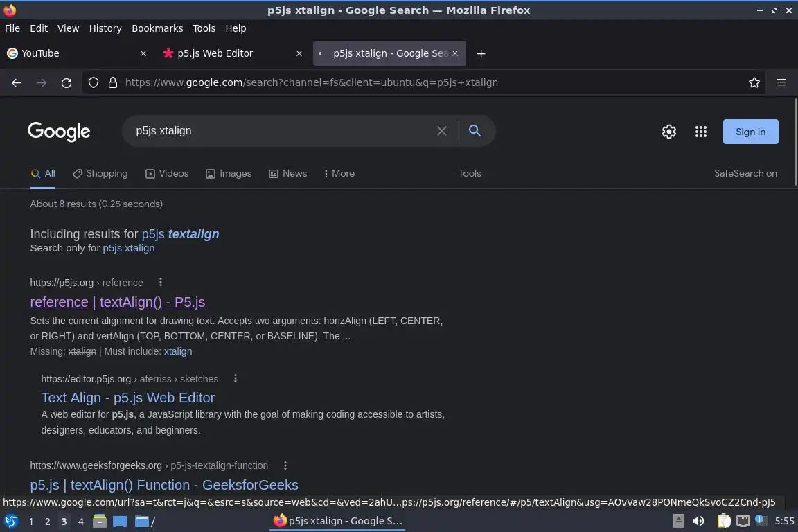Open the File menu
The image size is (798, 532).
coord(12,28)
